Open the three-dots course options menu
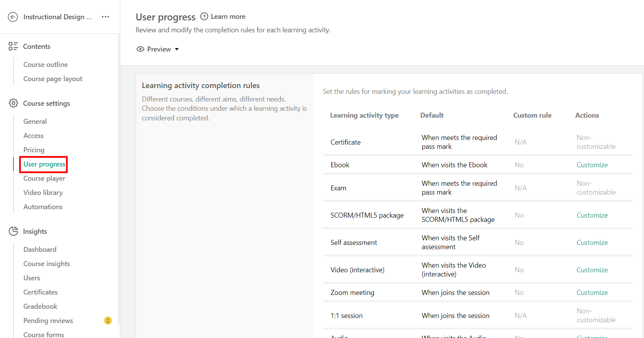The height and width of the screenshot is (338, 644). (105, 17)
